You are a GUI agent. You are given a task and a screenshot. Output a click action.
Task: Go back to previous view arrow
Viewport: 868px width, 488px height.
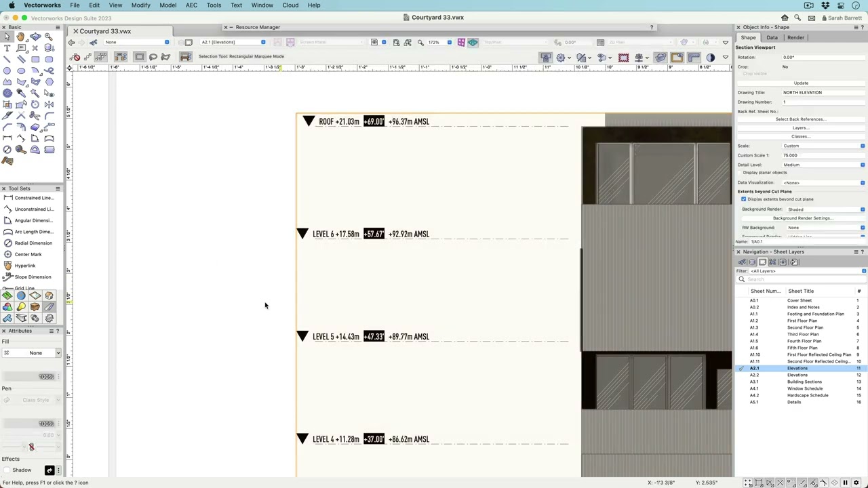(72, 43)
